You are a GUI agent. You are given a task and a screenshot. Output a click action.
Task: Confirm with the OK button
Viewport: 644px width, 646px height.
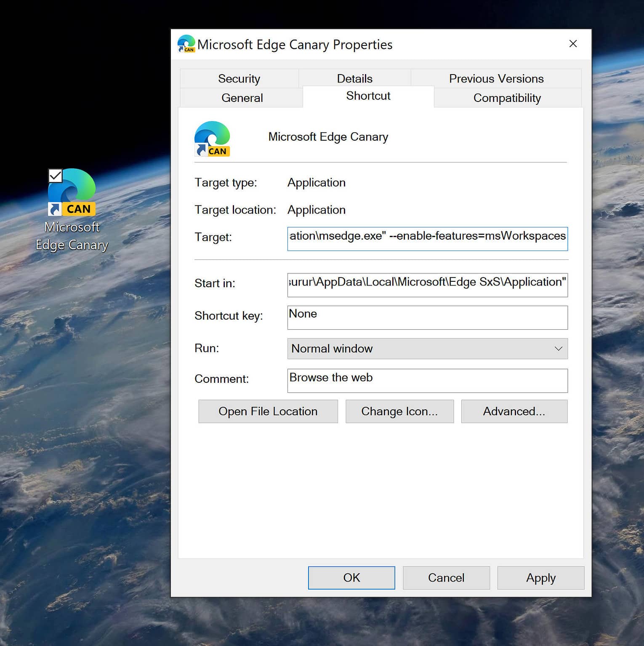(351, 578)
